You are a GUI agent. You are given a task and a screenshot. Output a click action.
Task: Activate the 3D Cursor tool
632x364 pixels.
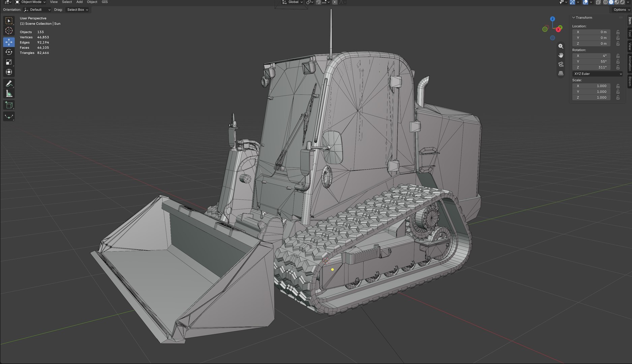[x=9, y=31]
